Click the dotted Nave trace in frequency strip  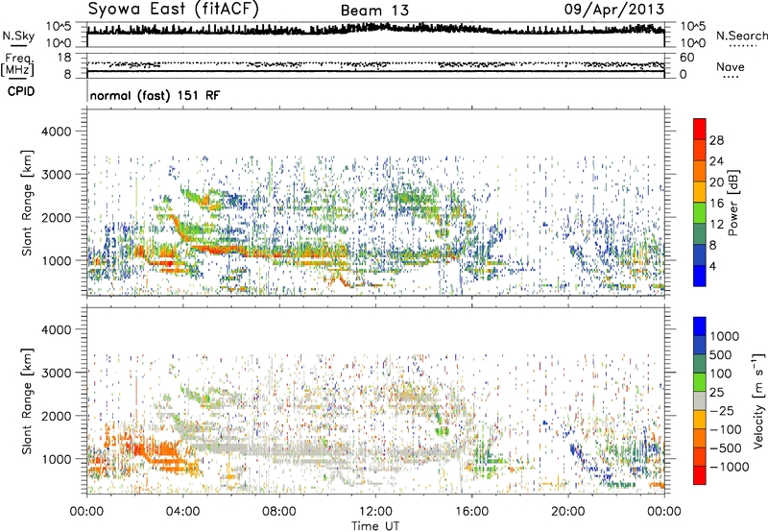375,64
